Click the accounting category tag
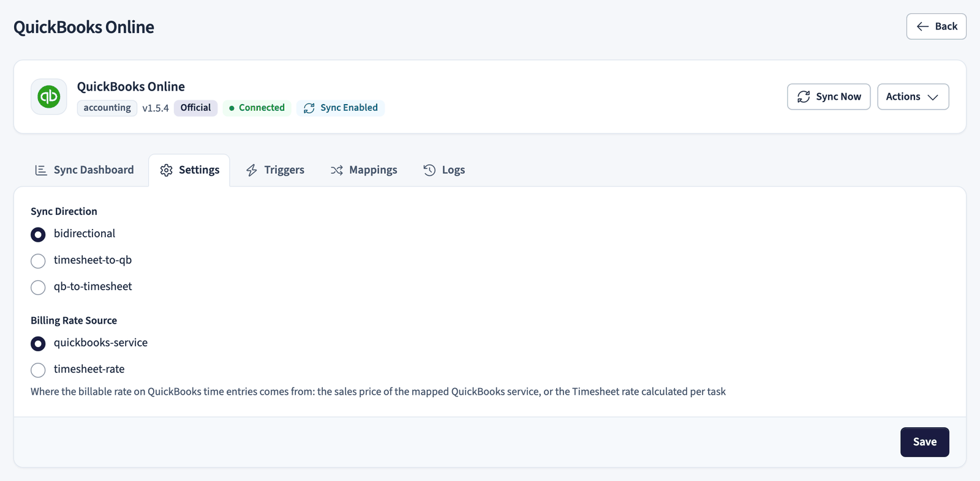The image size is (980, 481). pyautogui.click(x=107, y=108)
